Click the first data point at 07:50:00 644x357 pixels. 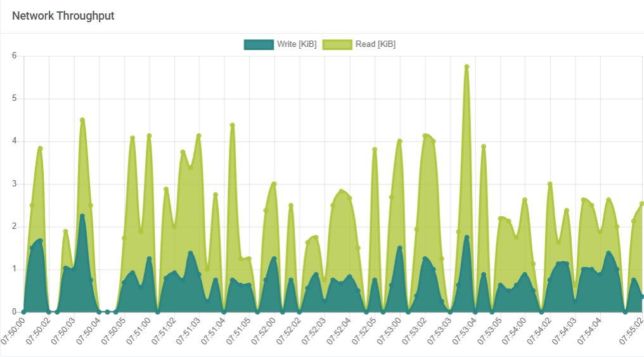[x=23, y=312]
